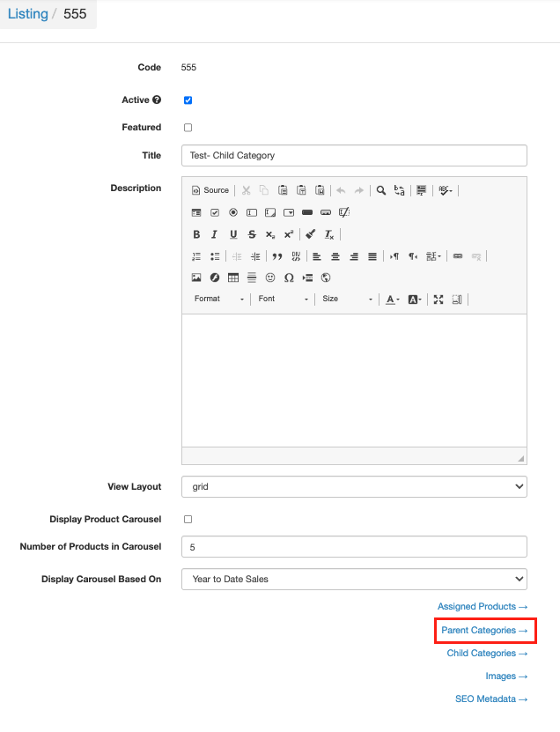This screenshot has height=732, width=560.
Task: Align text left in editor
Action: tap(317, 256)
